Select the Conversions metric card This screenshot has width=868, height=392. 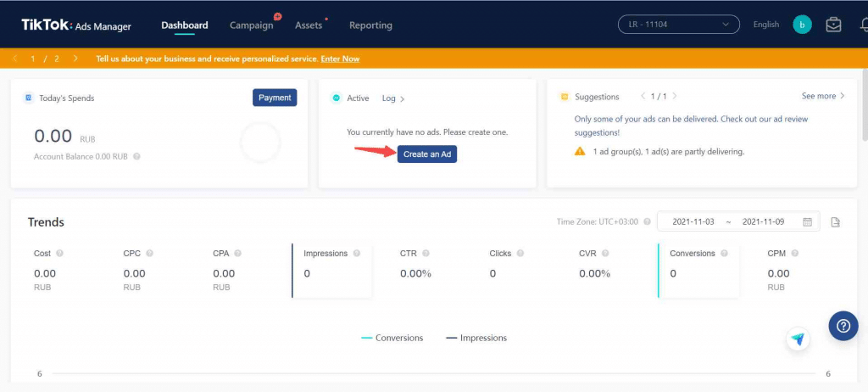[x=698, y=270]
